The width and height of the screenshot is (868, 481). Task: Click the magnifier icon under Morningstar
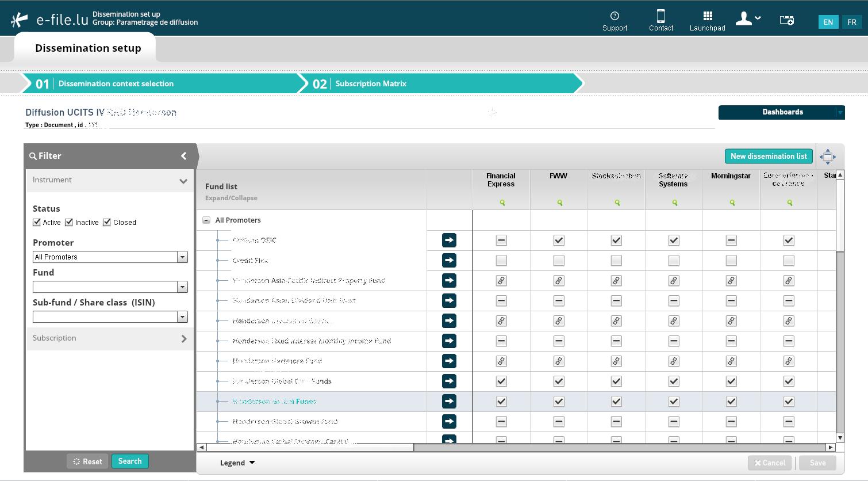click(x=732, y=203)
